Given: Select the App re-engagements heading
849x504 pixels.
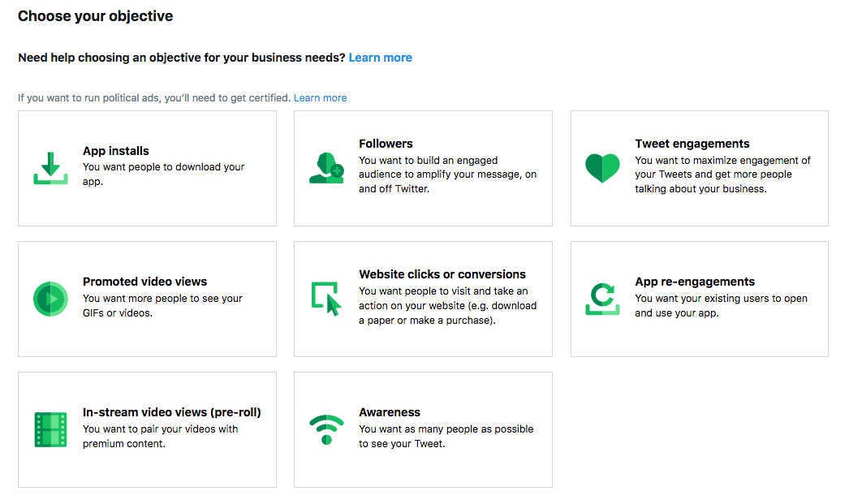Looking at the screenshot, I should pyautogui.click(x=695, y=282).
